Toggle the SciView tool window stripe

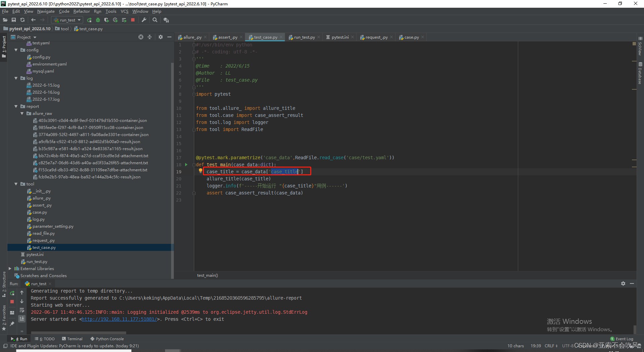[640, 46]
